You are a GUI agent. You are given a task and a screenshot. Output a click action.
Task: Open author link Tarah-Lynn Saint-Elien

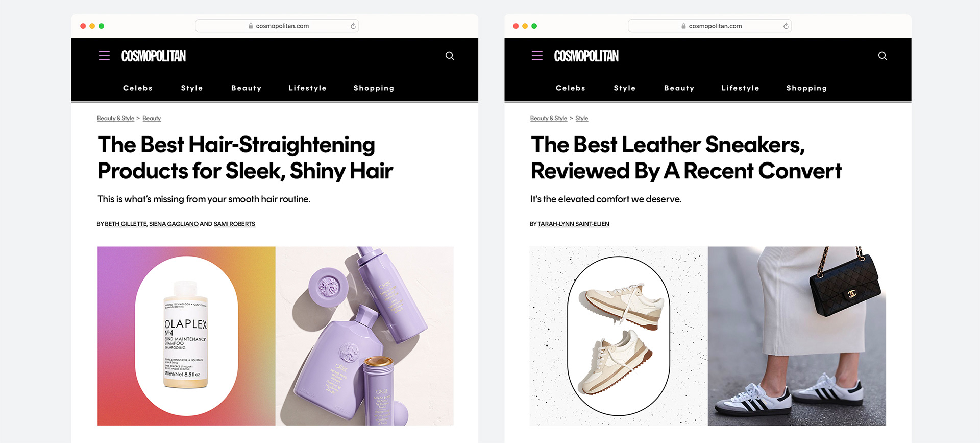tap(573, 224)
